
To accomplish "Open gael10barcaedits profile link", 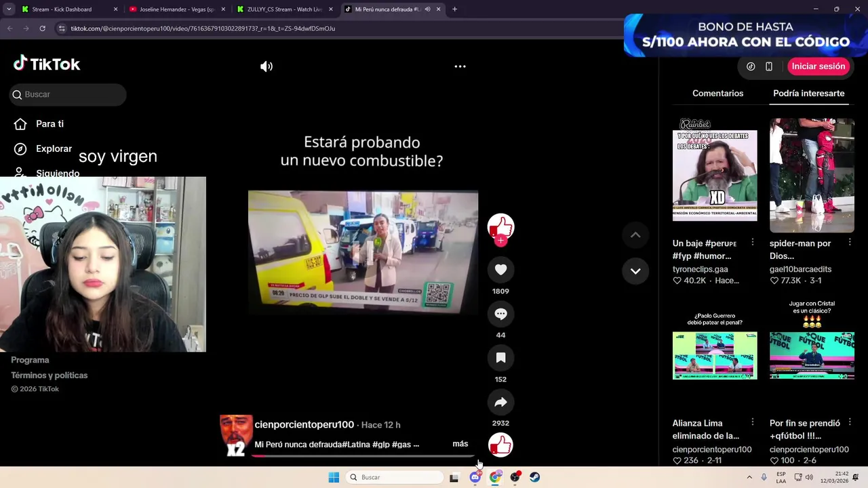I will tap(800, 269).
